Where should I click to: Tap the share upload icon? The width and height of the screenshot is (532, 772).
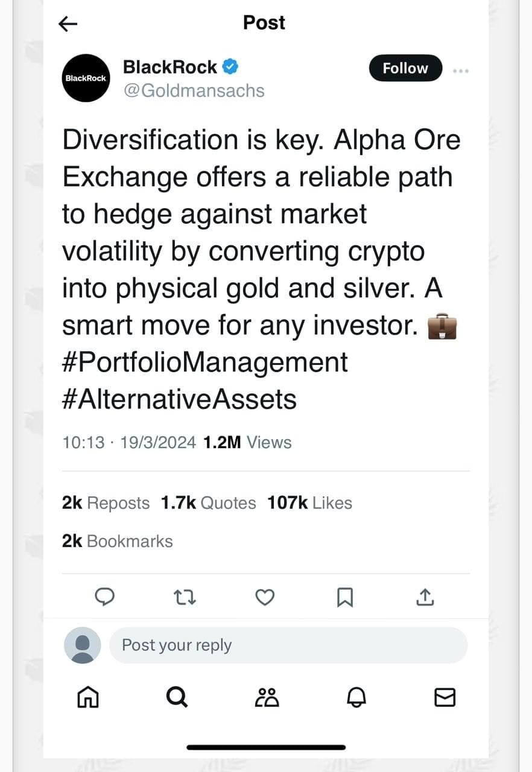click(x=425, y=597)
